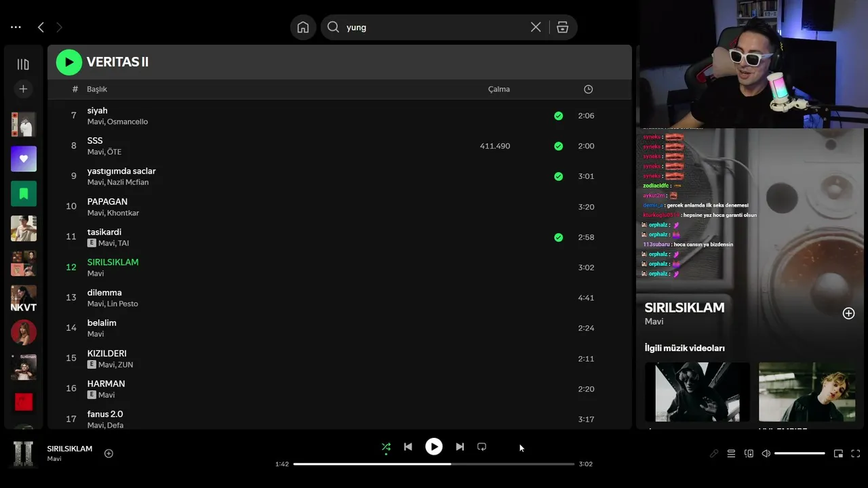The width and height of the screenshot is (868, 488).
Task: Open the NKVT playlist in sidebar
Action: coord(24,298)
